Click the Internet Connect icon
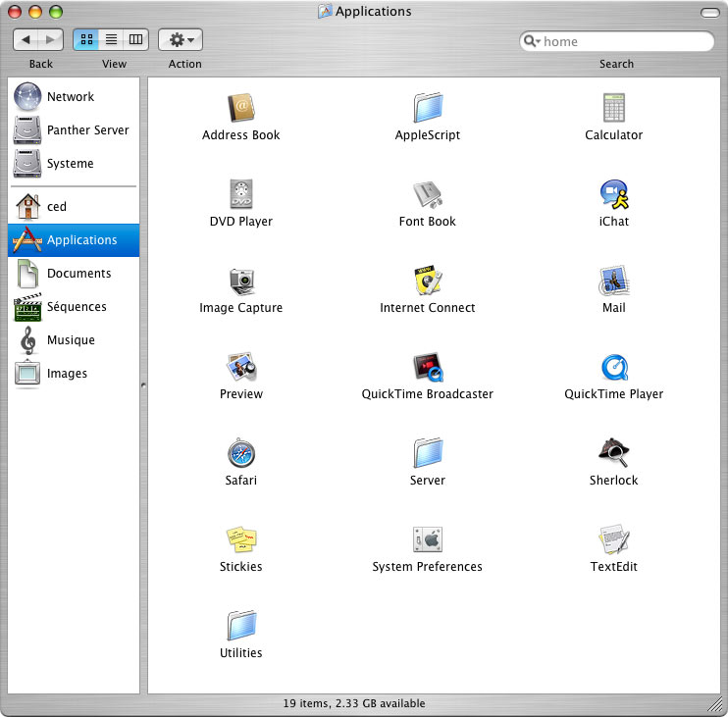Viewport: 728px width, 717px height. click(x=428, y=281)
